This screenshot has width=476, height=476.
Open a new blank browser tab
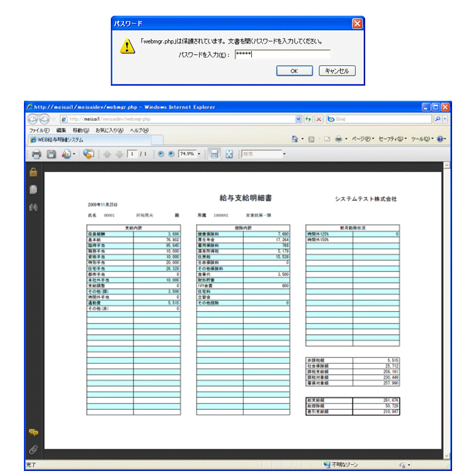pos(157,140)
